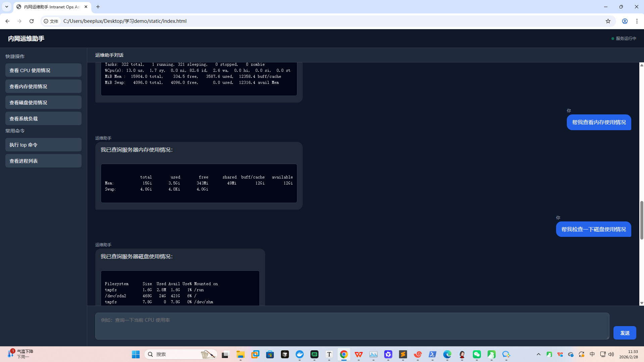Go back in browser history
The height and width of the screenshot is (362, 644).
point(7,21)
